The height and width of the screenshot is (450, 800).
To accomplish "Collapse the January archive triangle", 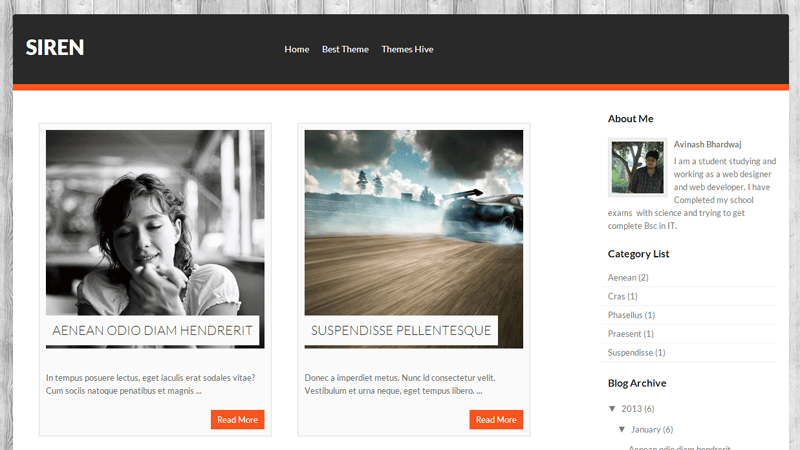I will [622, 429].
